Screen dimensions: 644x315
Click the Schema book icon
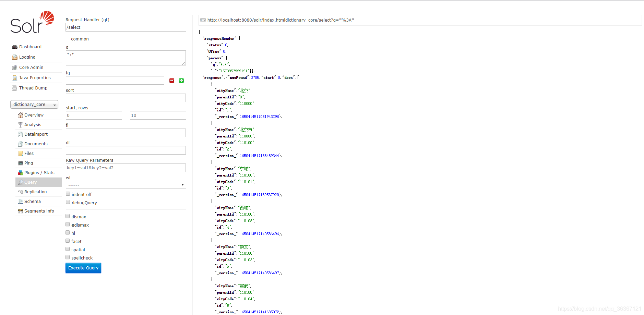click(x=21, y=202)
